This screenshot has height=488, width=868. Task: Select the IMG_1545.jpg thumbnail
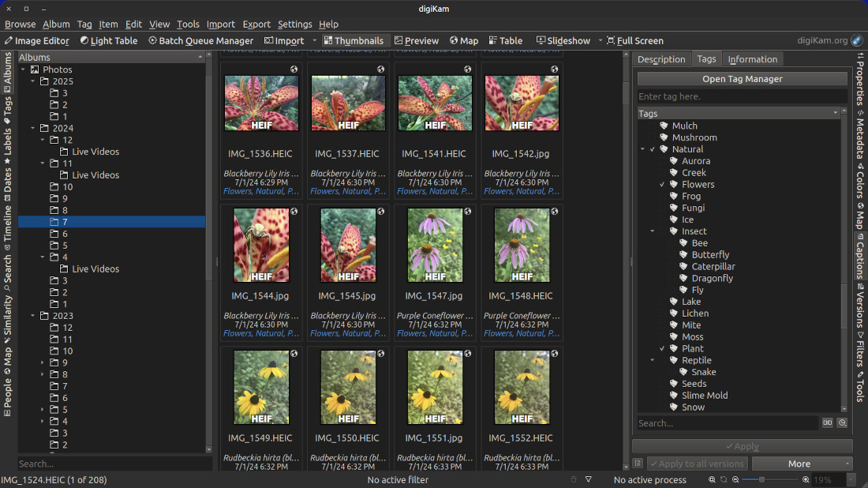pyautogui.click(x=347, y=245)
